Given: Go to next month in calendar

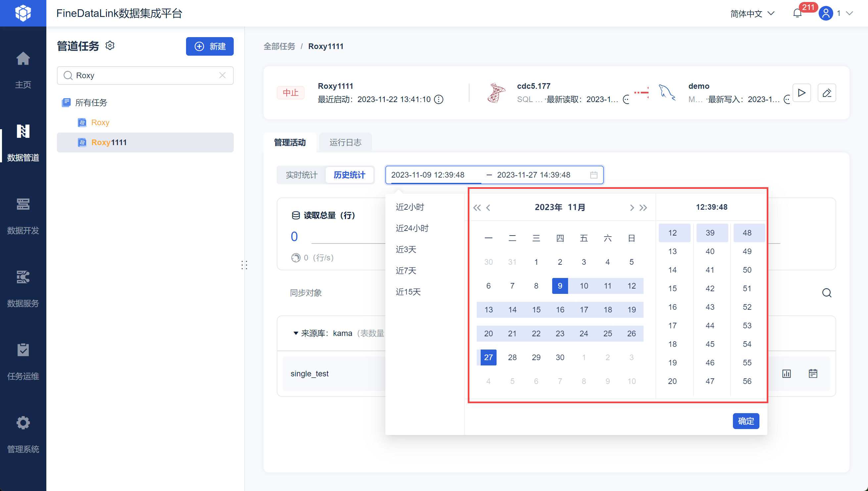Looking at the screenshot, I should pos(632,207).
